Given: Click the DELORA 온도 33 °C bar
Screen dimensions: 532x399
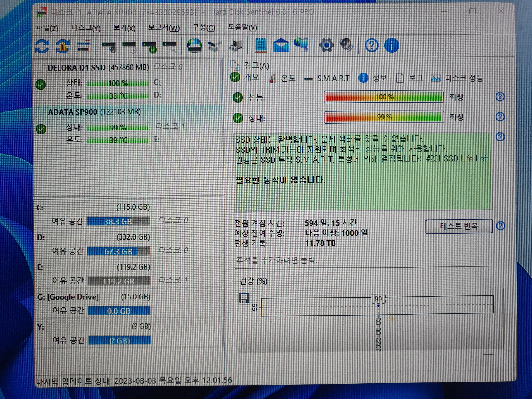Looking at the screenshot, I should click(118, 96).
